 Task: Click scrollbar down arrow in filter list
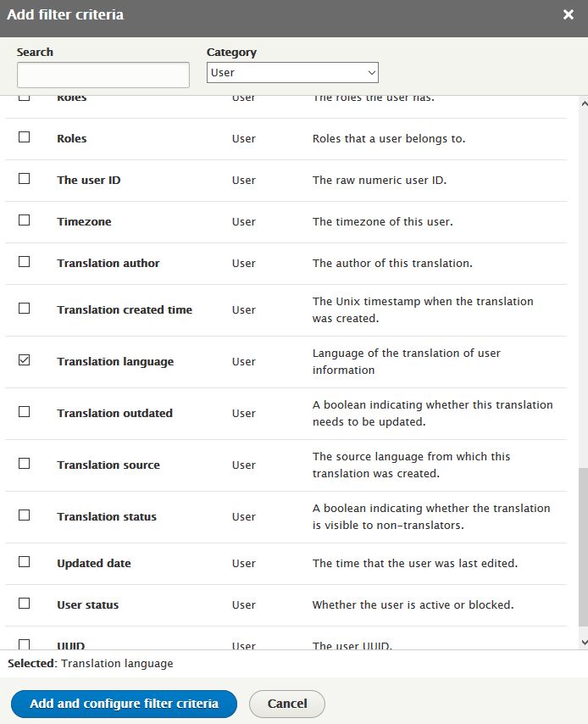click(584, 642)
